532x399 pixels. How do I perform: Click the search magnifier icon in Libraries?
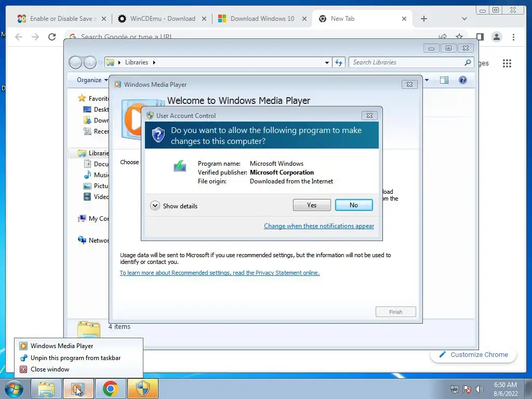[468, 62]
